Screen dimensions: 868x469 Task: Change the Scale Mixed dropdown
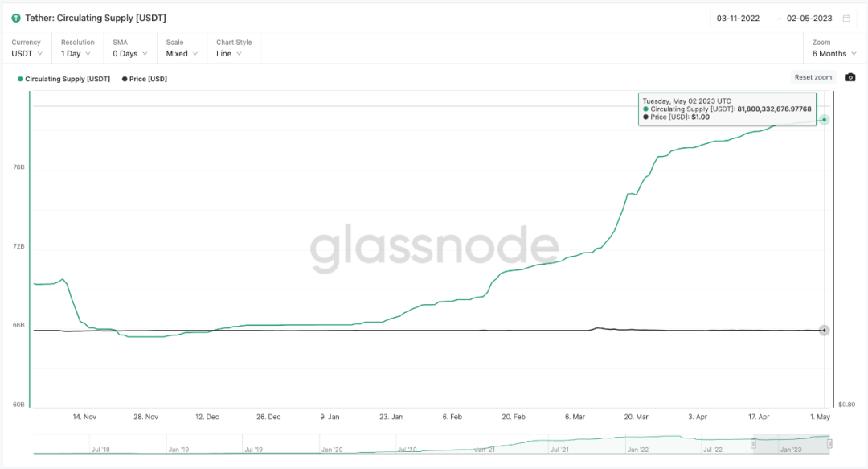point(181,54)
